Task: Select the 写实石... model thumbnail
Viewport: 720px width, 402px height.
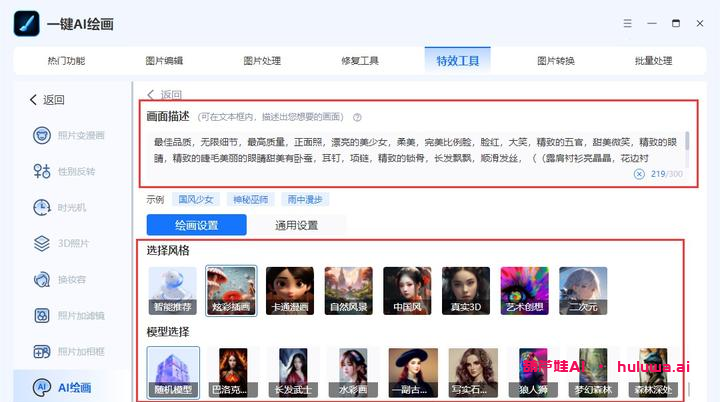Action: point(473,373)
